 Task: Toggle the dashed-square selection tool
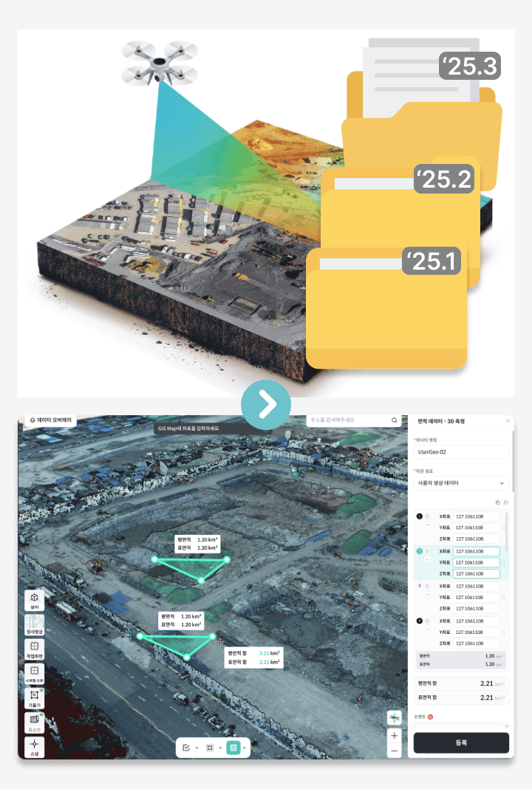click(x=210, y=748)
